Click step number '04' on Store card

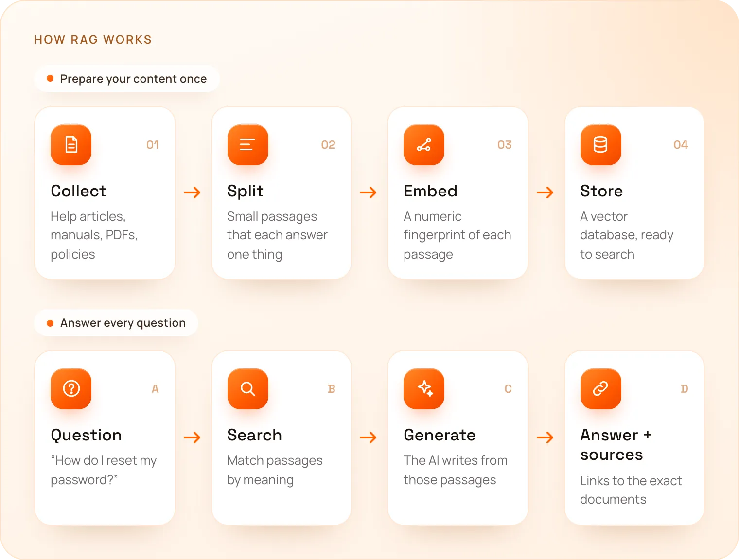[x=681, y=145]
